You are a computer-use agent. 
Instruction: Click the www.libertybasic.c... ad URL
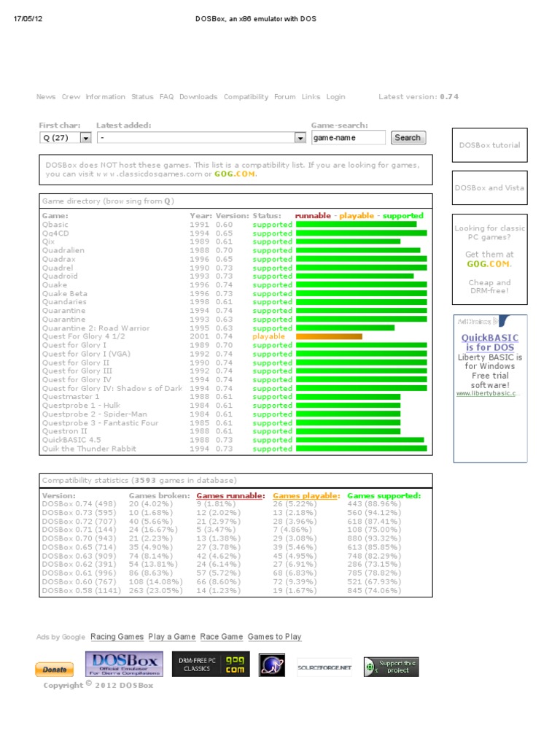(488, 393)
